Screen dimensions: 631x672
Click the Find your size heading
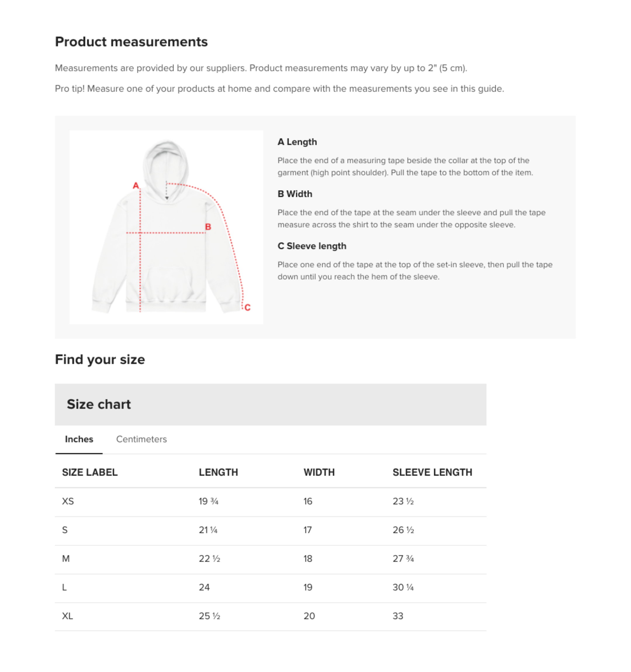(x=100, y=359)
